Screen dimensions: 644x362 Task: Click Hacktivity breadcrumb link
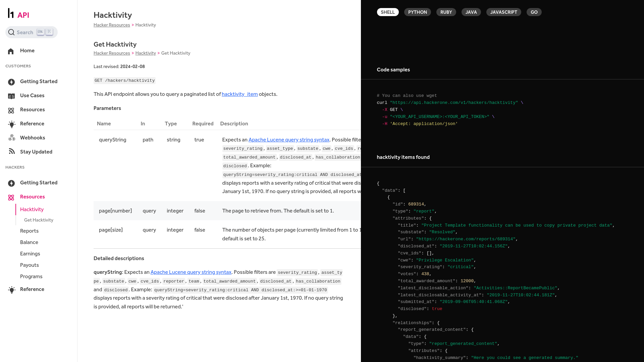[146, 53]
